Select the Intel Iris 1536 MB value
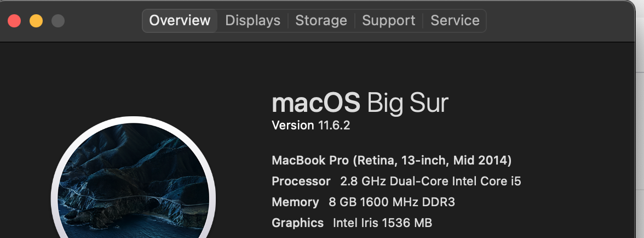 tap(382, 223)
